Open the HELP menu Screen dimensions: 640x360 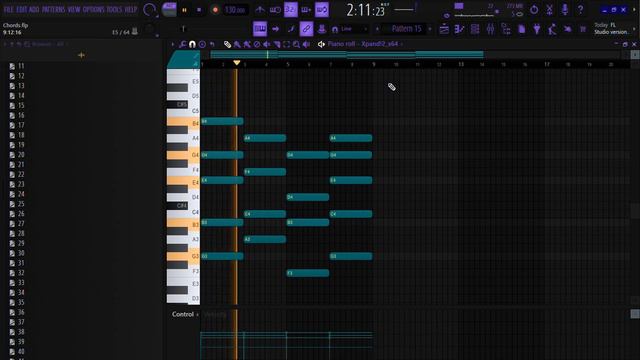coord(131,9)
